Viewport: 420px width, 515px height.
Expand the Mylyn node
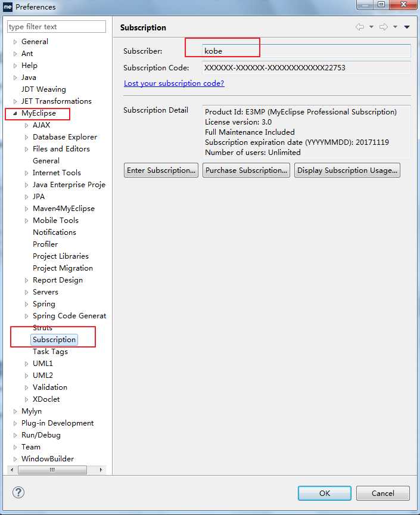[15, 411]
